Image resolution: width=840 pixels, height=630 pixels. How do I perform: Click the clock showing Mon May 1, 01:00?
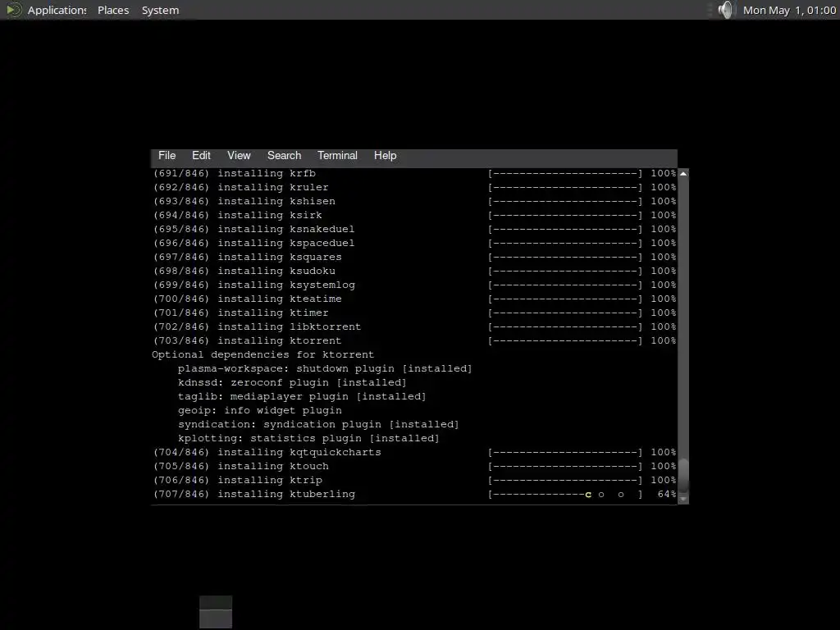coord(789,10)
